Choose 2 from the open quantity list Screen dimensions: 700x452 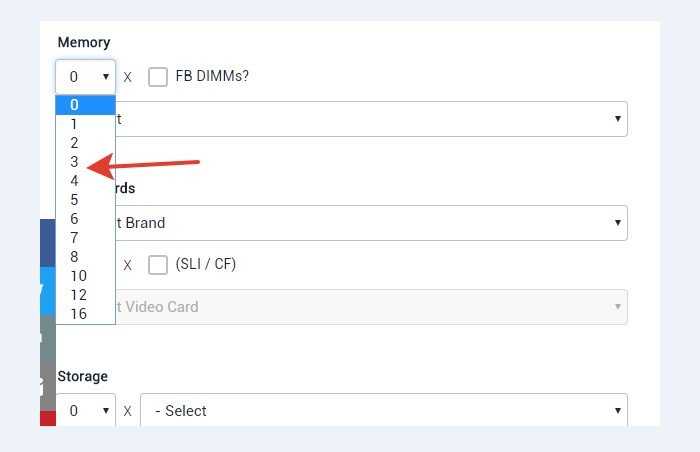point(85,143)
